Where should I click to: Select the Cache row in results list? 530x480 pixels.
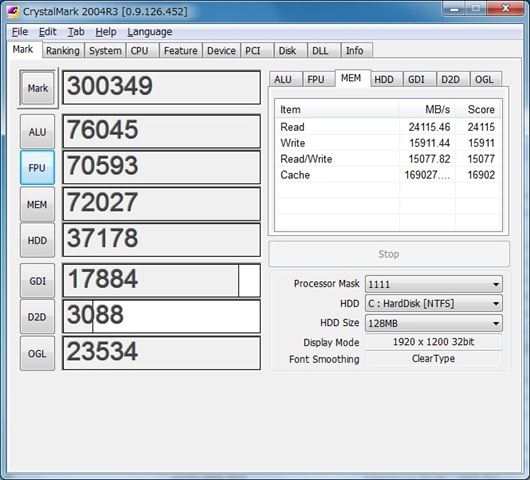(388, 175)
